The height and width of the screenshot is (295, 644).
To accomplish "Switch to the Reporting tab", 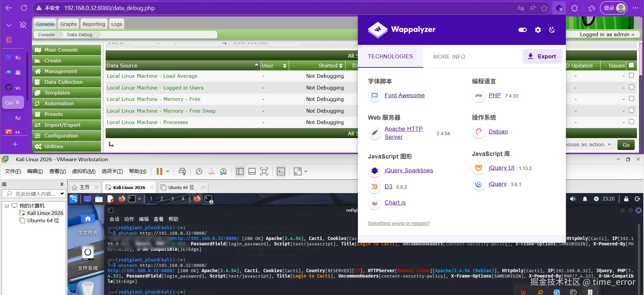I will (94, 24).
